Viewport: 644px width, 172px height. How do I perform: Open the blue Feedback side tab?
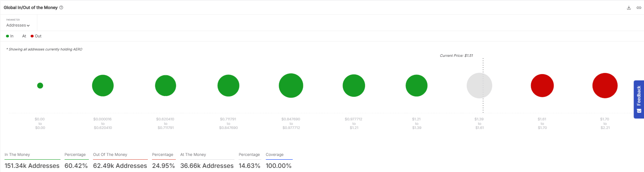[x=639, y=99]
